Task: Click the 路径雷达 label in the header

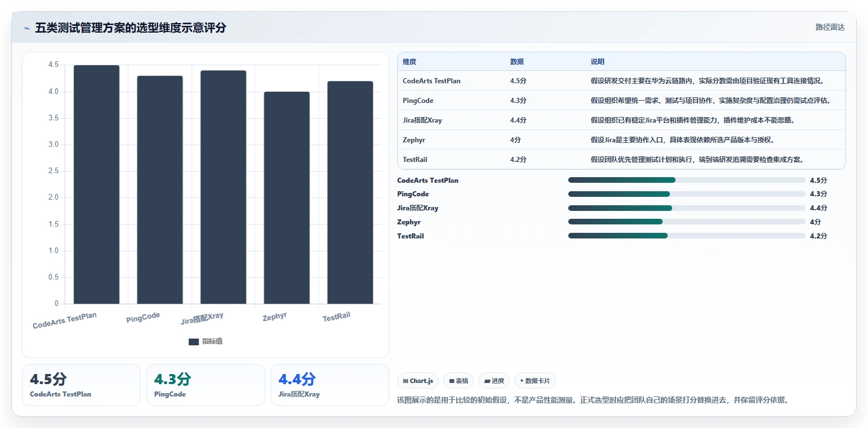Action: point(830,27)
